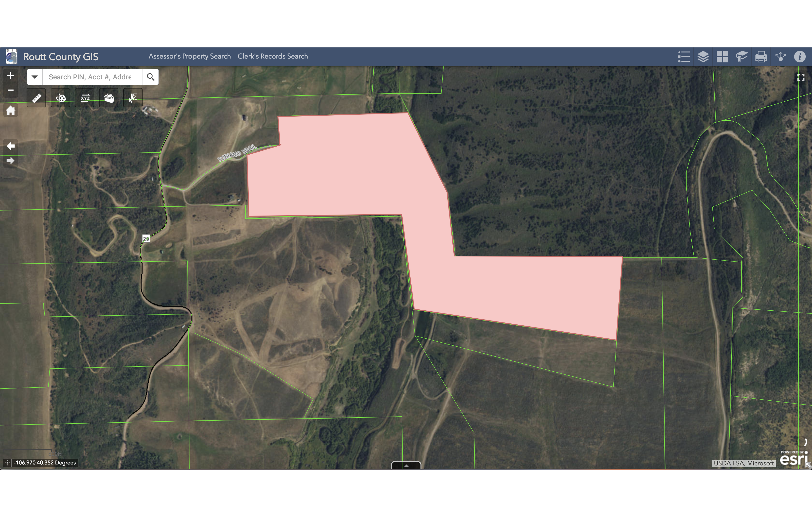Click the Routt County GIS title
812x508 pixels.
[x=61, y=57]
